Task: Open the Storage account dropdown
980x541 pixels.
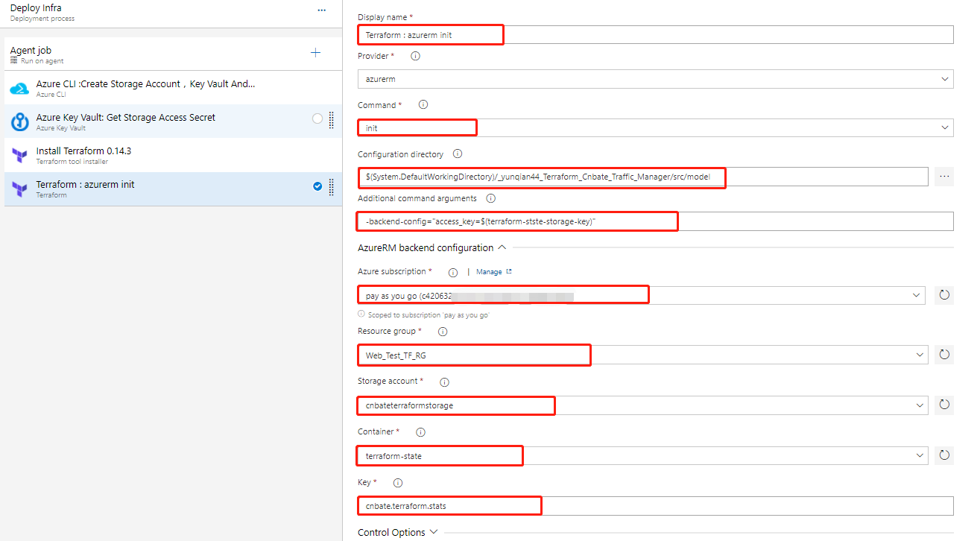Action: (x=642, y=405)
